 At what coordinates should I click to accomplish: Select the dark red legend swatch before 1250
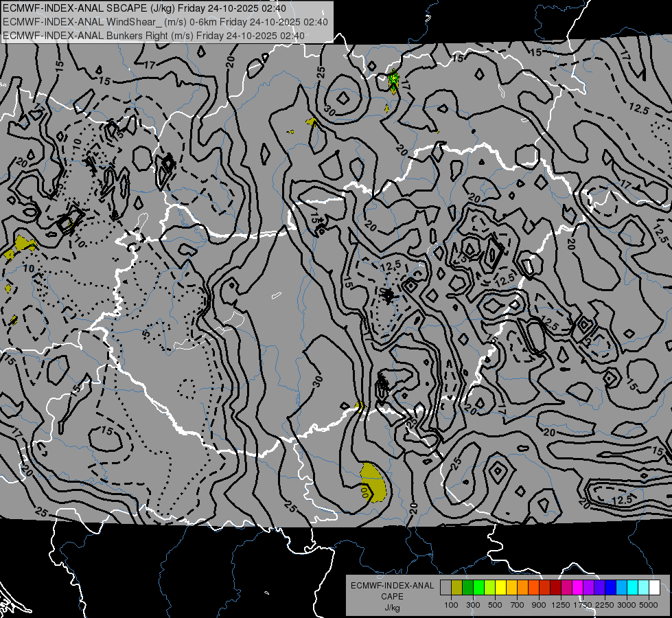point(556,588)
